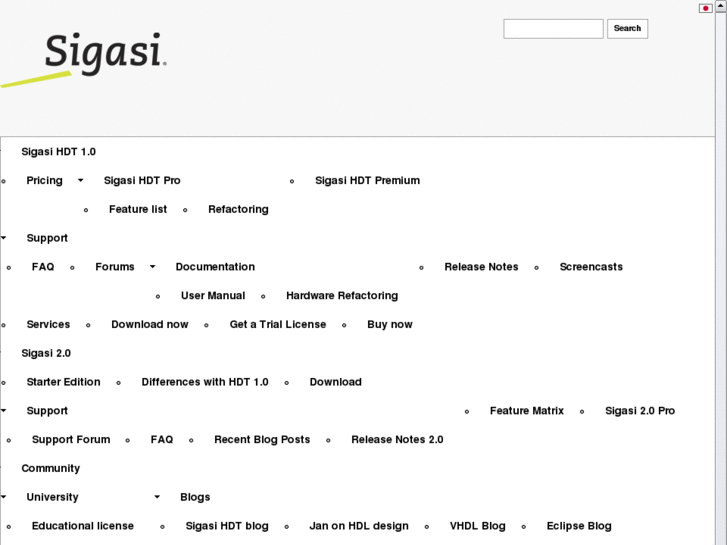Open User Manual link
727x545 pixels.
tap(213, 295)
